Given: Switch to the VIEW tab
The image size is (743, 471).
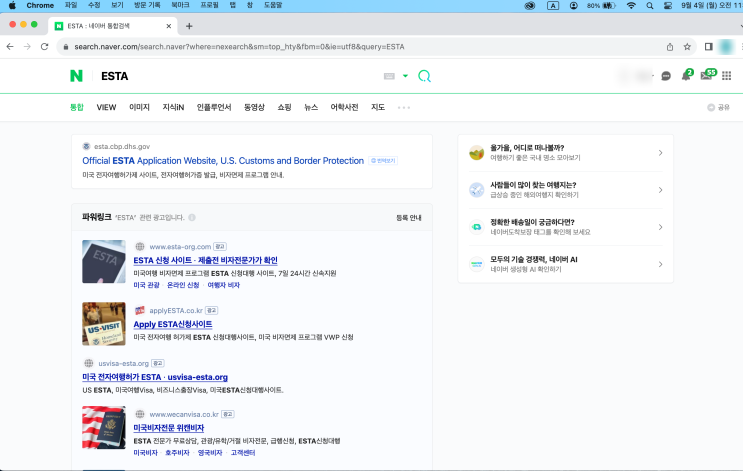Looking at the screenshot, I should (x=106, y=108).
